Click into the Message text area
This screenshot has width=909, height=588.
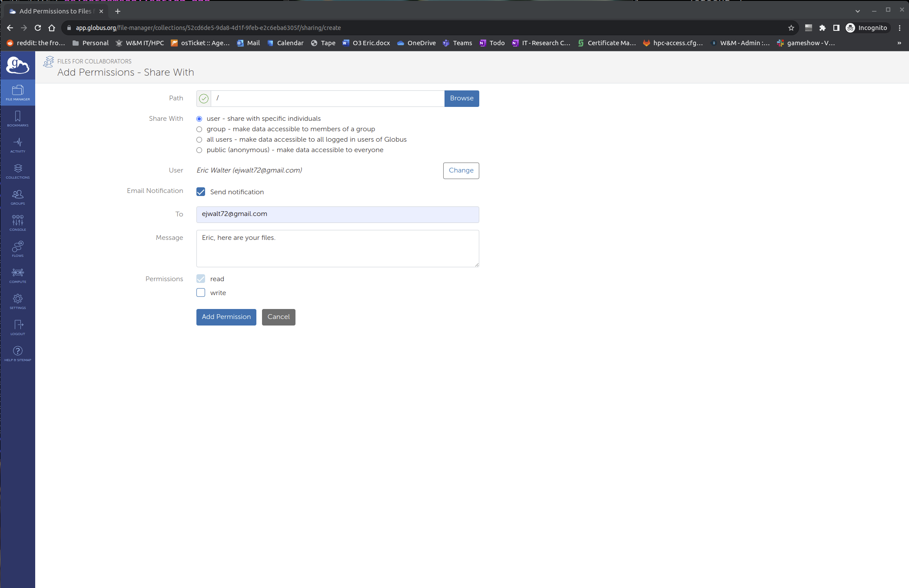pyautogui.click(x=337, y=249)
